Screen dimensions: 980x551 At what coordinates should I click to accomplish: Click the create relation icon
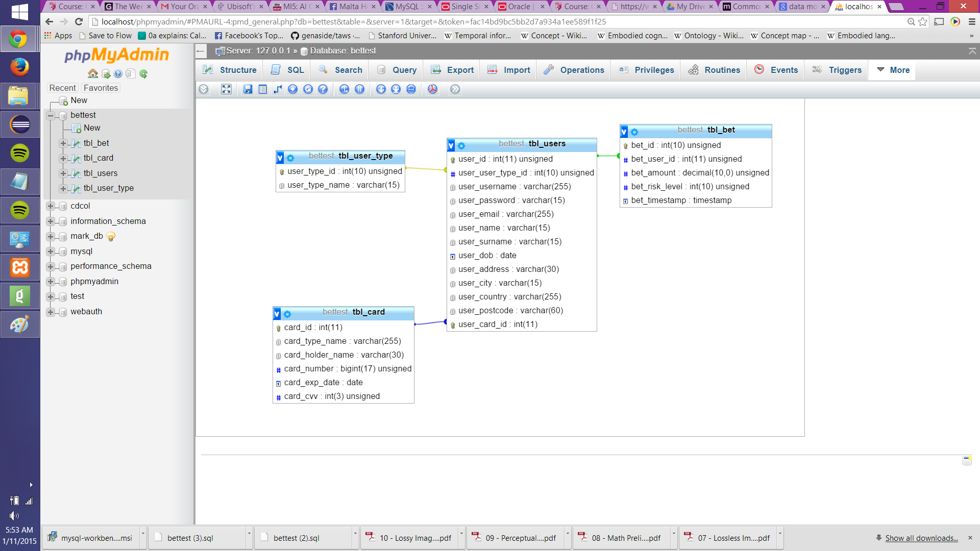278,89
